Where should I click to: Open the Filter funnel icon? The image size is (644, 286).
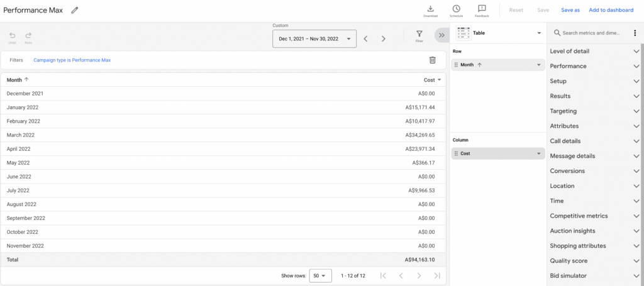tap(419, 35)
